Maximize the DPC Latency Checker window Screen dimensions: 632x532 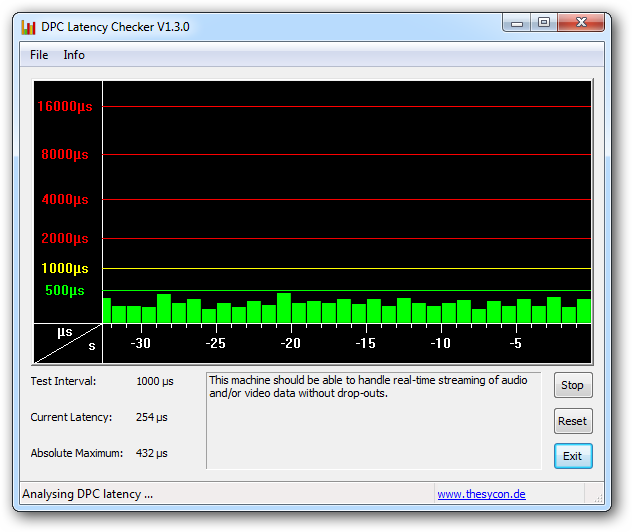pos(543,23)
